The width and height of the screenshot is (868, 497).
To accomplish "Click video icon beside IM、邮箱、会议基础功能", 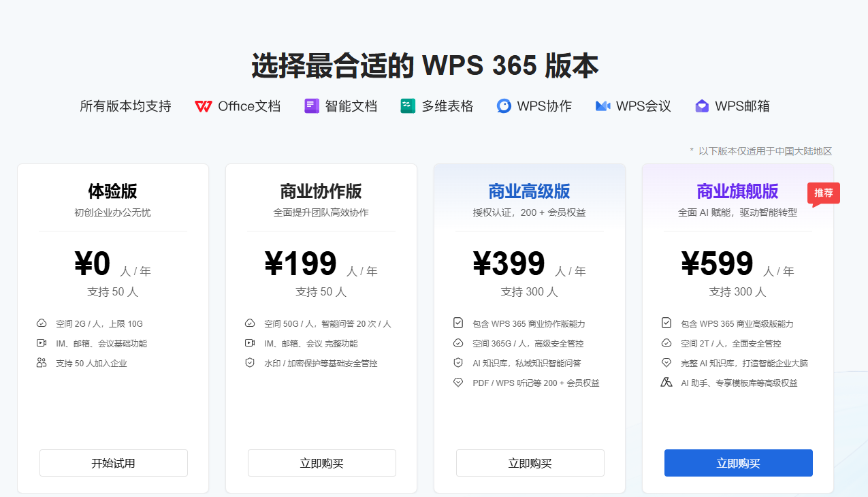I will (x=42, y=343).
